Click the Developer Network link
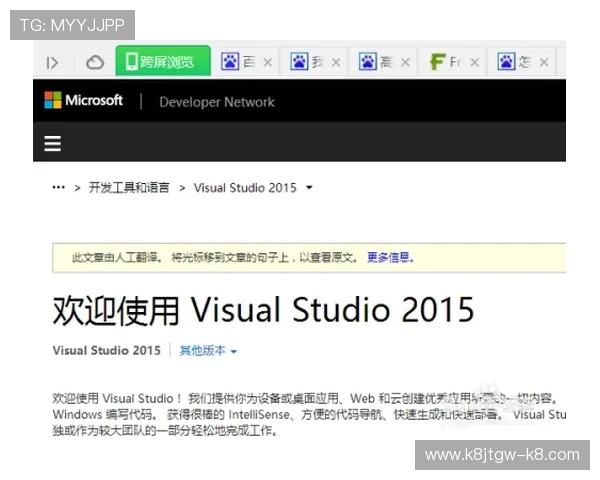600x480 pixels. pyautogui.click(x=216, y=102)
